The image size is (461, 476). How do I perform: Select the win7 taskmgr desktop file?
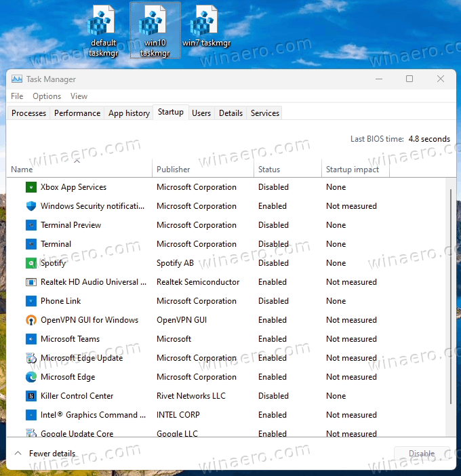(x=206, y=26)
